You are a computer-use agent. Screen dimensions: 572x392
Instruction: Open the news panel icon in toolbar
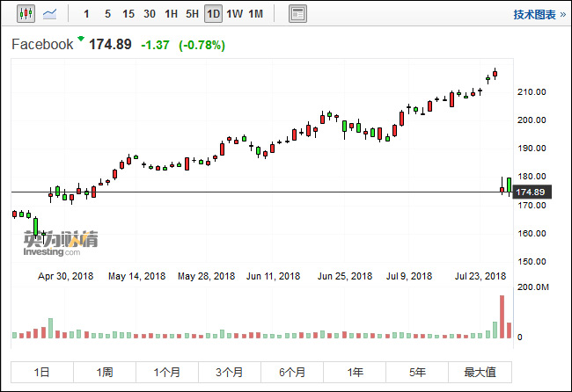pyautogui.click(x=297, y=14)
